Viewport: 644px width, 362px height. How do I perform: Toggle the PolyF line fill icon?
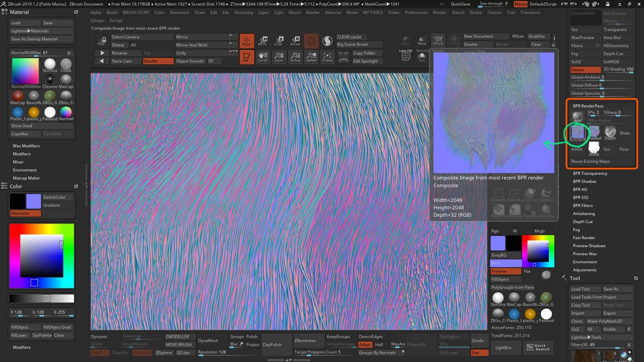(406, 56)
